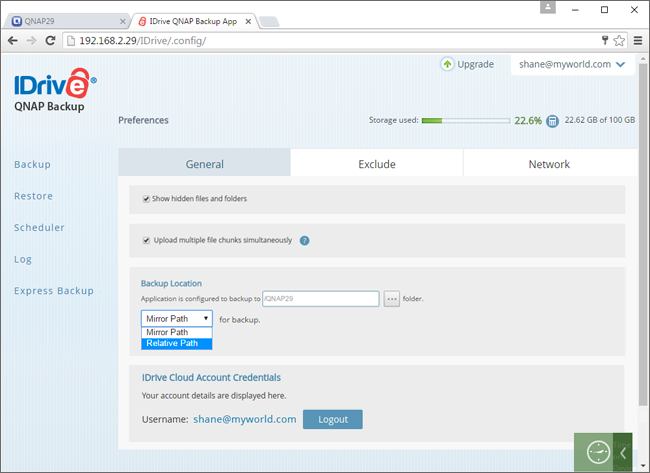The height and width of the screenshot is (473, 650).
Task: Click the Backup Location heading
Action: click(171, 284)
